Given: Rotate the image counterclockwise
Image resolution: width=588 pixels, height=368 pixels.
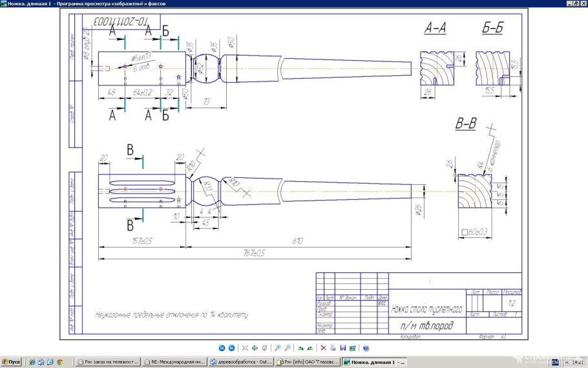Looking at the screenshot, I should pos(310,347).
